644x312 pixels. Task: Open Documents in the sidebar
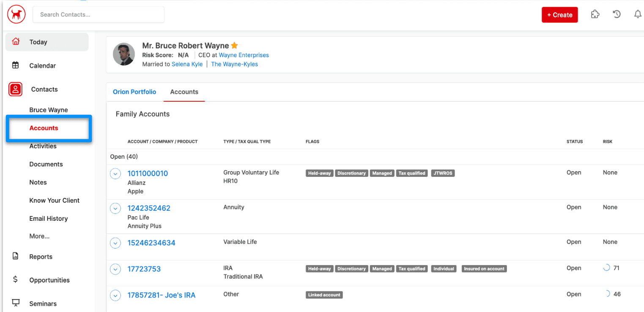tap(46, 164)
